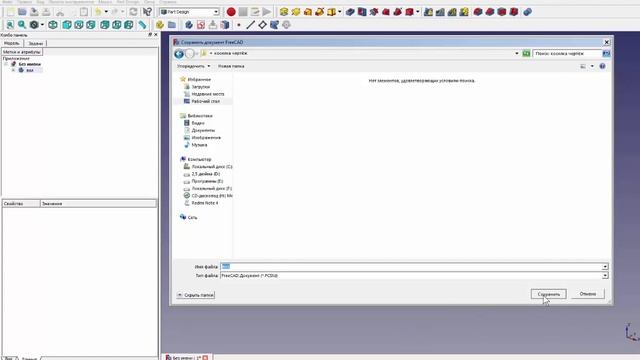Screen dimensions: 640x360
Task: Click the Новая папка button
Action: click(231, 66)
